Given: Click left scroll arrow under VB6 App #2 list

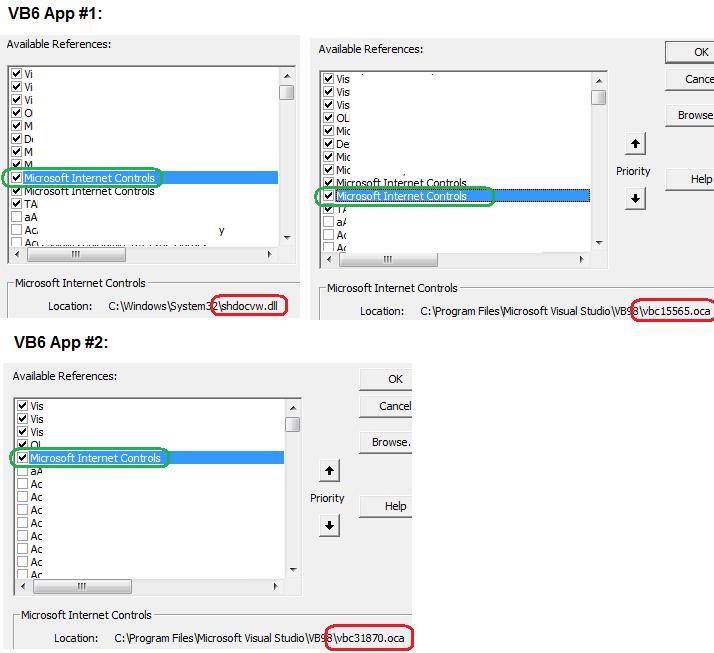Looking at the screenshot, I should point(22,587).
